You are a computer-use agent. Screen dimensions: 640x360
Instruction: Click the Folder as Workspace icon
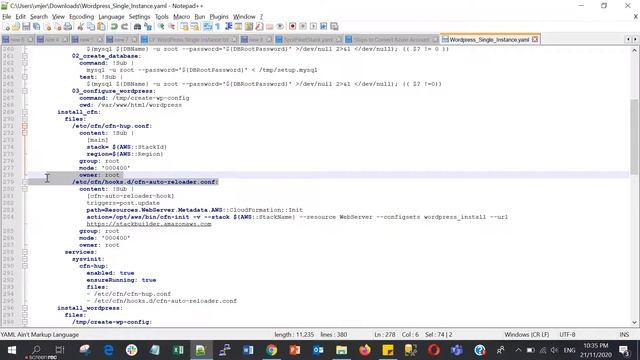pyautogui.click(x=269, y=27)
